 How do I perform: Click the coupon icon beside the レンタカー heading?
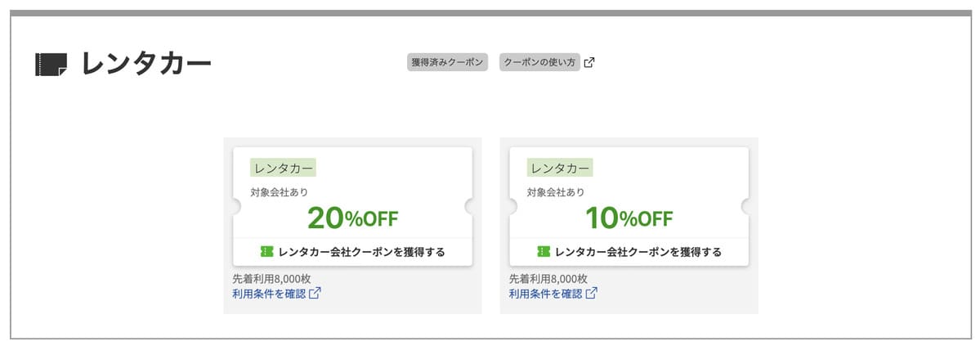click(x=51, y=64)
